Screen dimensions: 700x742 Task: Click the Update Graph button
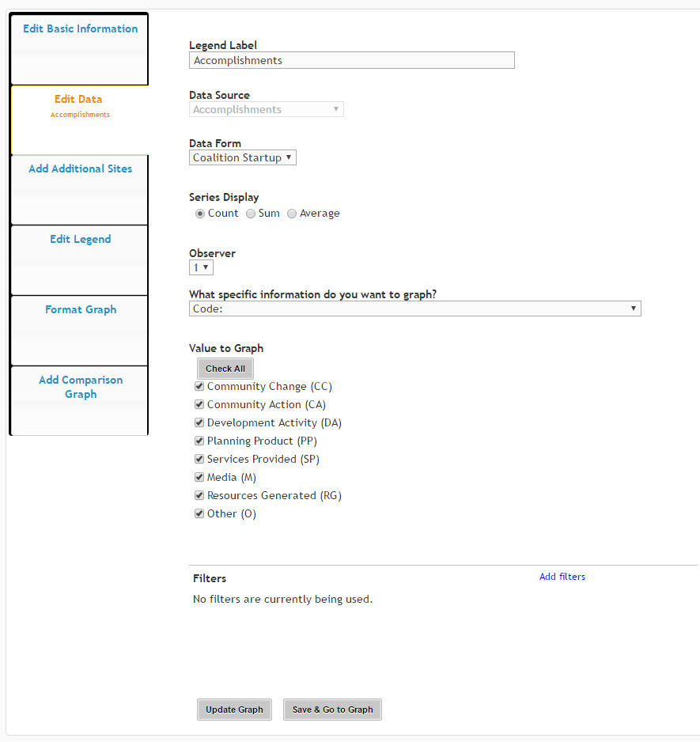tap(234, 710)
